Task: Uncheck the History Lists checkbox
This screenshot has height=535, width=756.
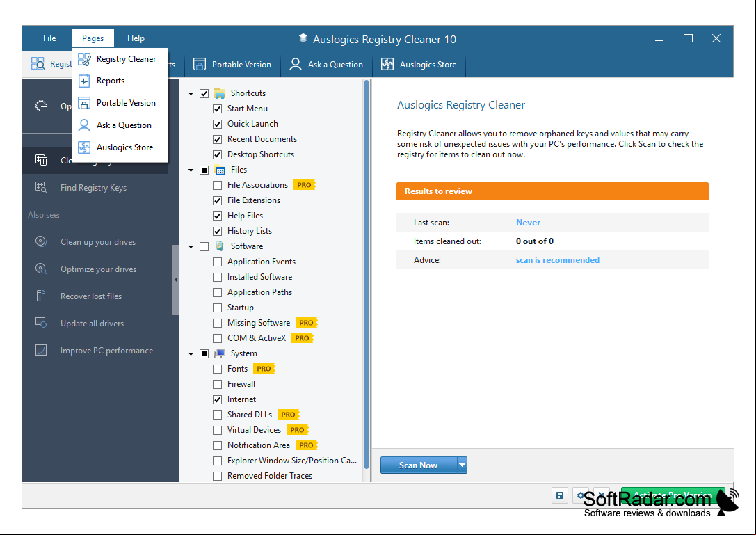Action: [218, 231]
